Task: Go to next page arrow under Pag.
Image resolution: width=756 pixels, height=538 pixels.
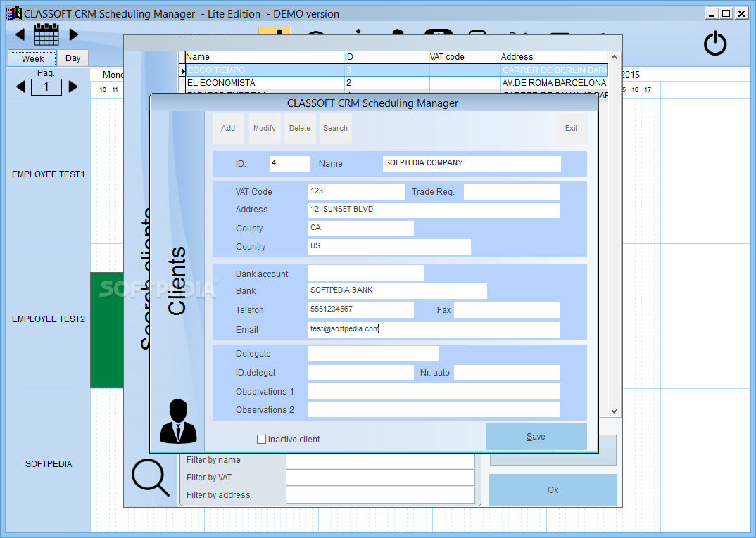Action: coord(73,87)
